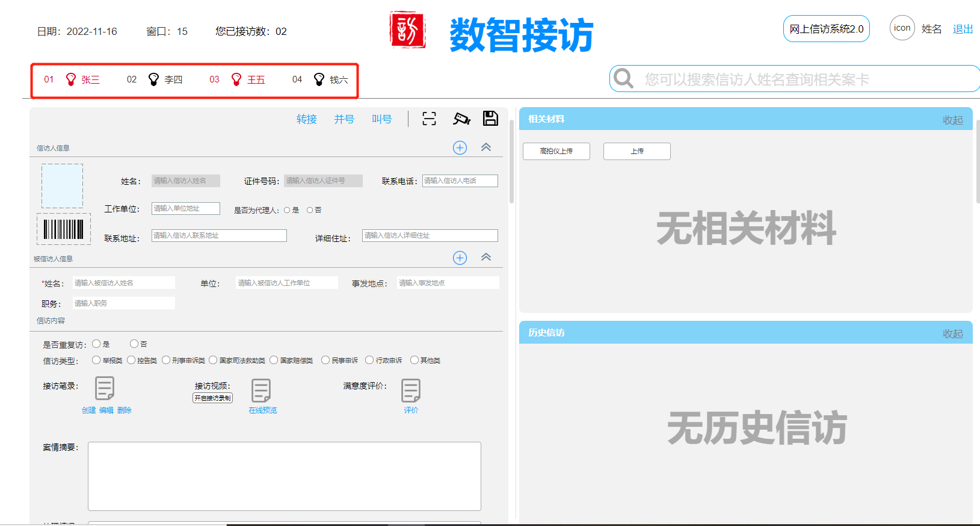
Task: Open the 满意度评价 document icon
Action: (411, 391)
